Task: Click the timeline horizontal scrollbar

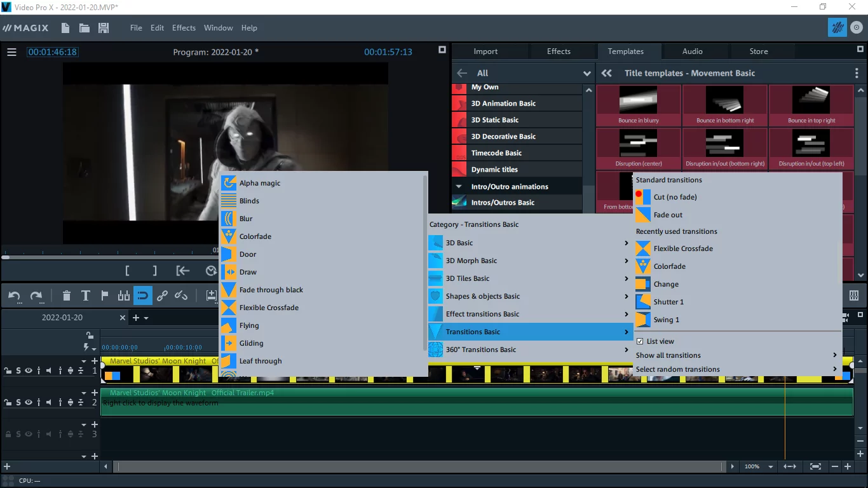Action: (x=419, y=467)
